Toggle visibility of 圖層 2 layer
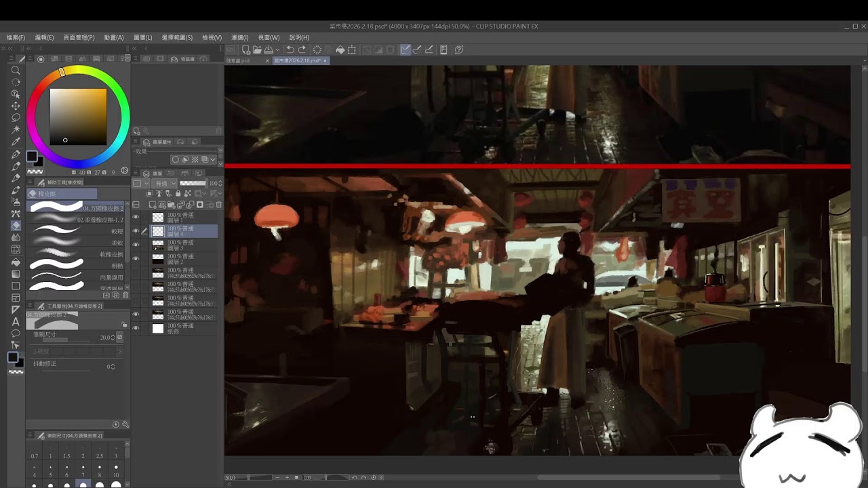The height and width of the screenshot is (488, 868). click(x=136, y=258)
